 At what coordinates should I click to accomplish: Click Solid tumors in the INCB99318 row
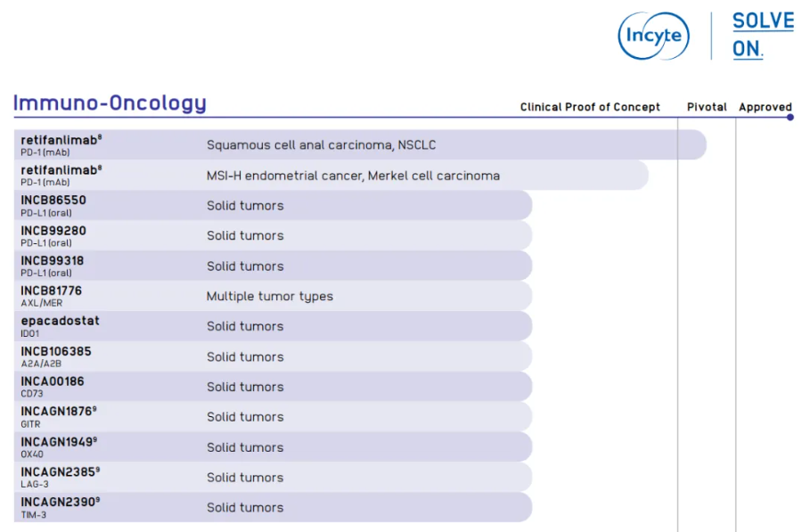(x=245, y=266)
